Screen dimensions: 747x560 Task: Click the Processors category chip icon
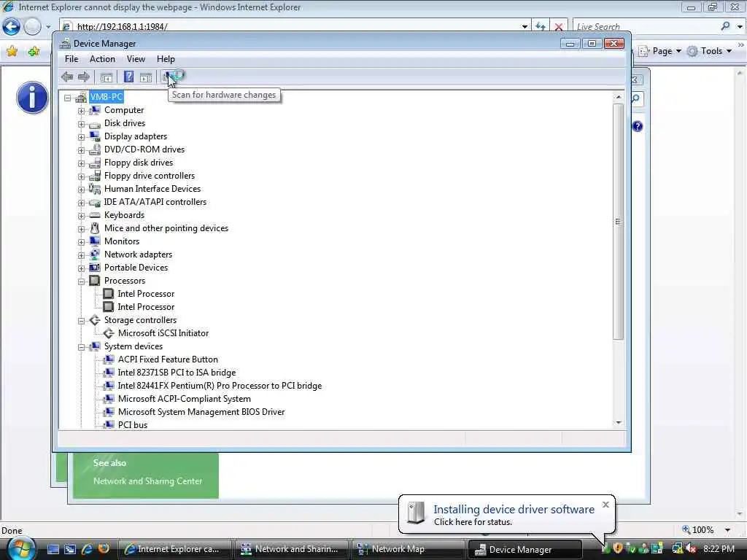[95, 281]
